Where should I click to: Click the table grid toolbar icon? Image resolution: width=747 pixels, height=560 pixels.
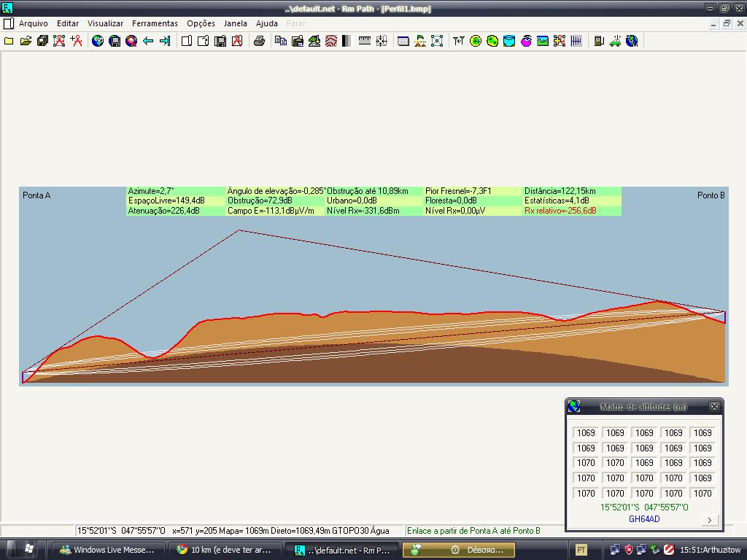(403, 41)
